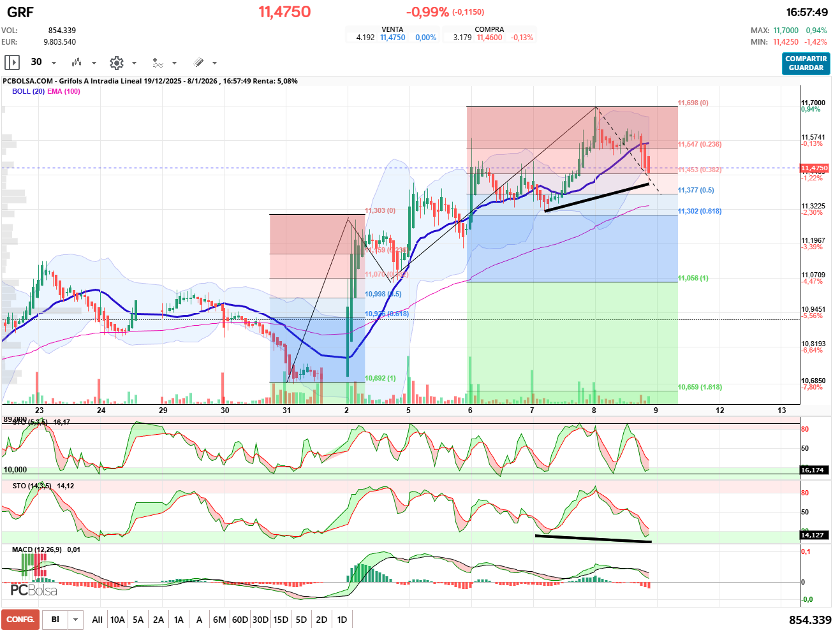Click date label 13 on time axis

(x=782, y=411)
